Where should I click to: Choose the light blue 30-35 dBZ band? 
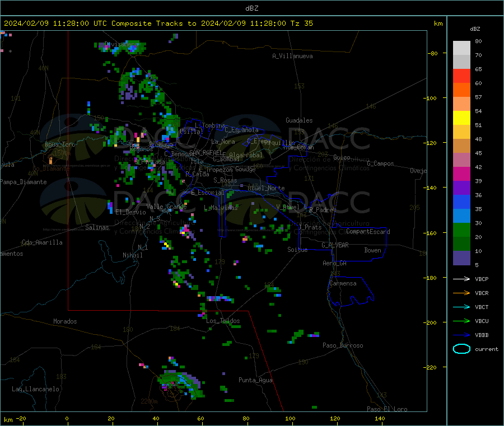tap(461, 216)
